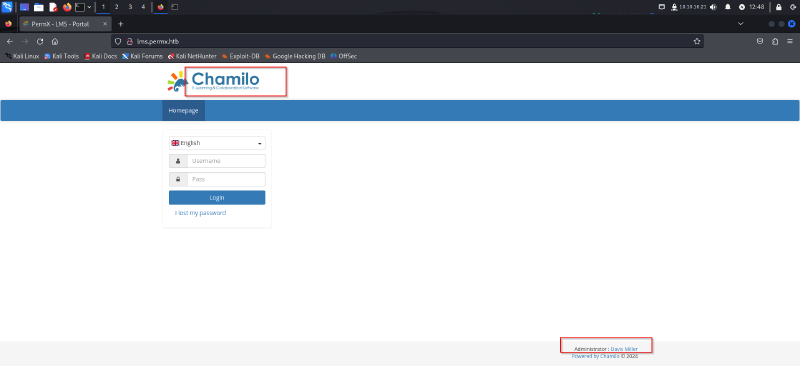This screenshot has width=800, height=366.
Task: Click the Login button
Action: pyautogui.click(x=217, y=198)
